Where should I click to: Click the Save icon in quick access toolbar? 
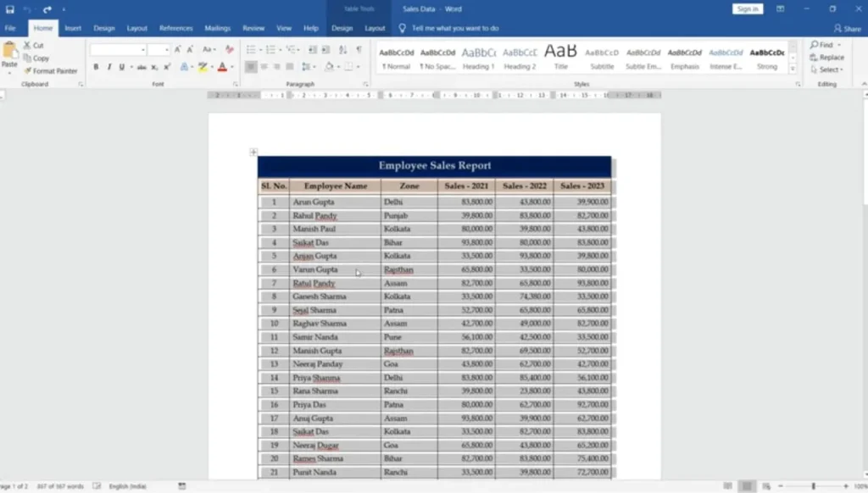coord(10,8)
